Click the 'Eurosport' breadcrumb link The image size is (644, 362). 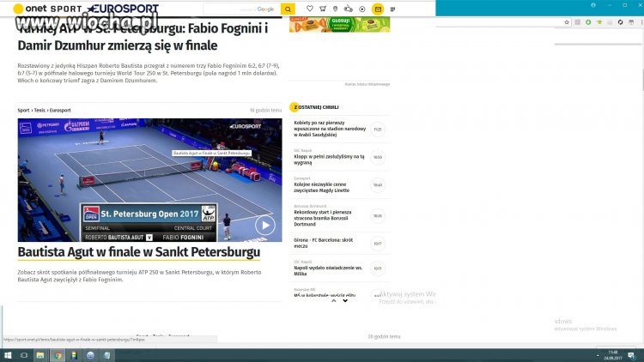(60, 110)
